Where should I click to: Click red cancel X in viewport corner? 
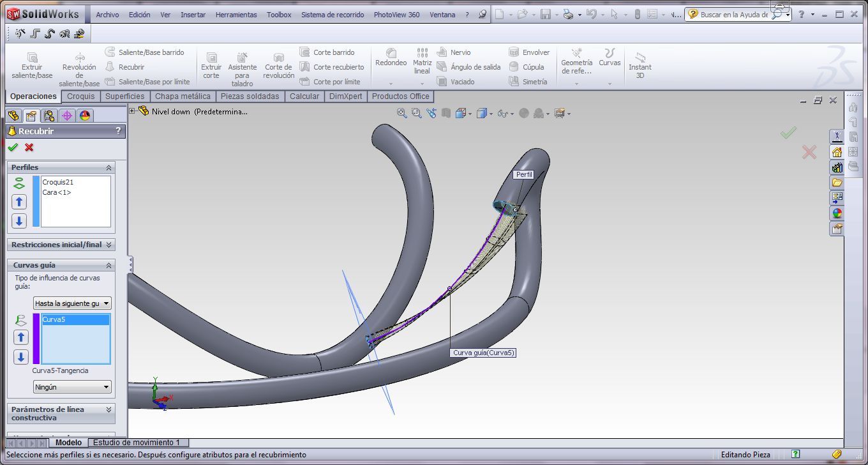click(x=809, y=152)
